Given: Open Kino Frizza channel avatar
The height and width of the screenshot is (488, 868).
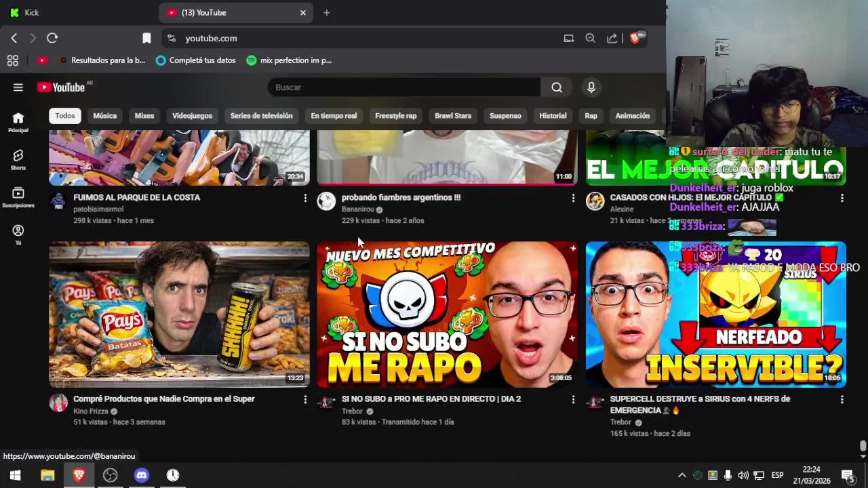Looking at the screenshot, I should (x=58, y=403).
